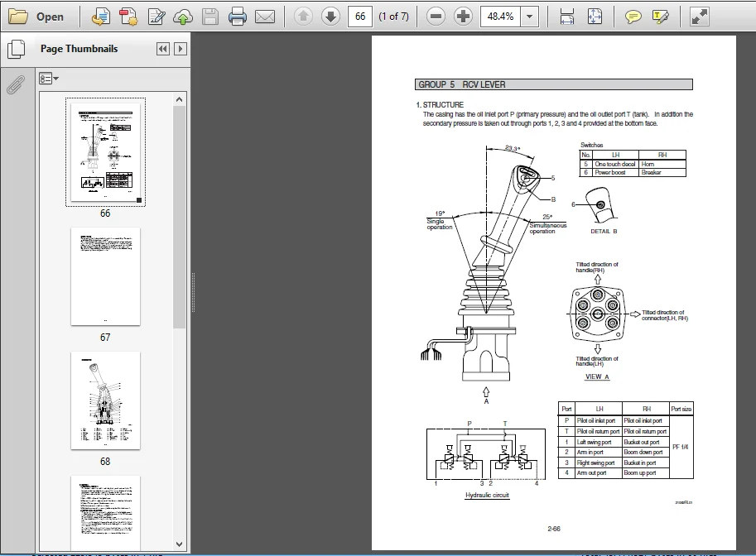This screenshot has width=756, height=556.
Task: Print the document with printer icon
Action: pyautogui.click(x=237, y=17)
